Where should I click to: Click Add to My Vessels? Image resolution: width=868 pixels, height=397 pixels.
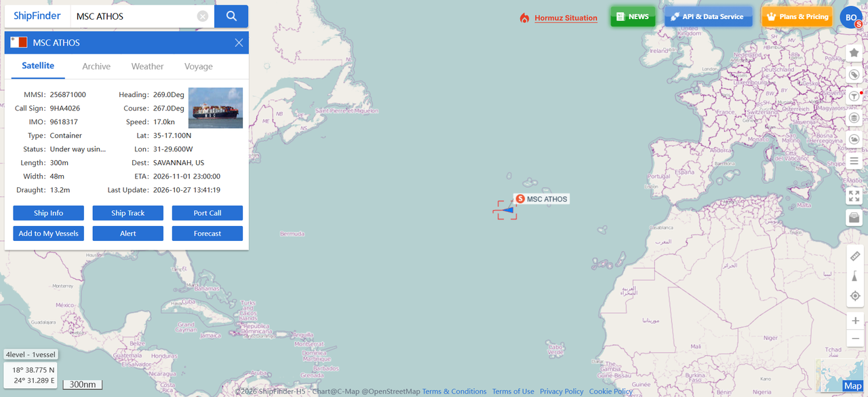click(x=49, y=233)
